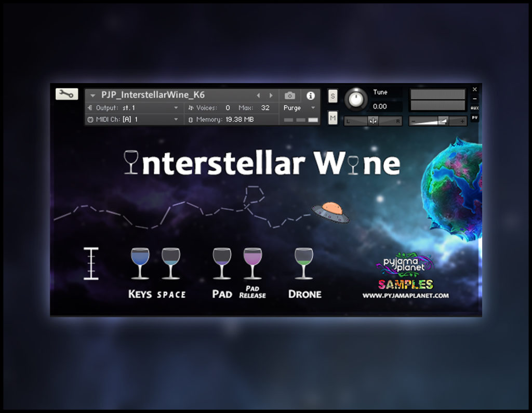This screenshot has height=413, width=532.
Task: Click the flying saucer UFO graphic
Action: point(331,212)
